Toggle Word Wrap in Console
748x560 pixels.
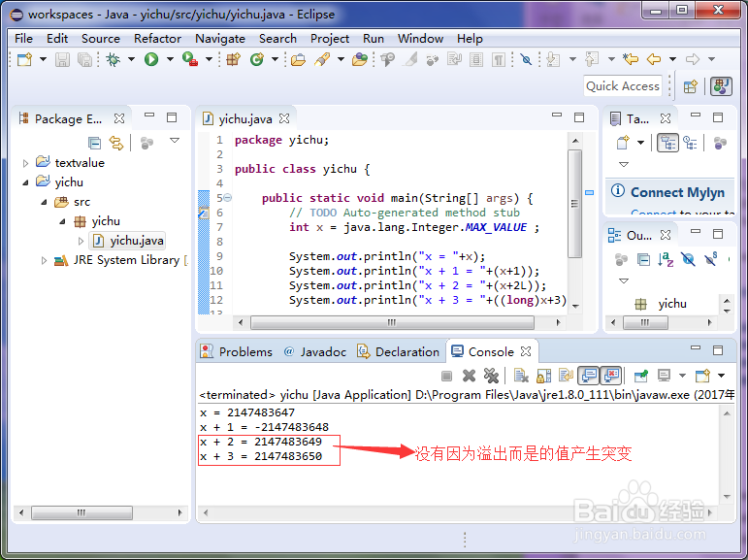[x=567, y=377]
